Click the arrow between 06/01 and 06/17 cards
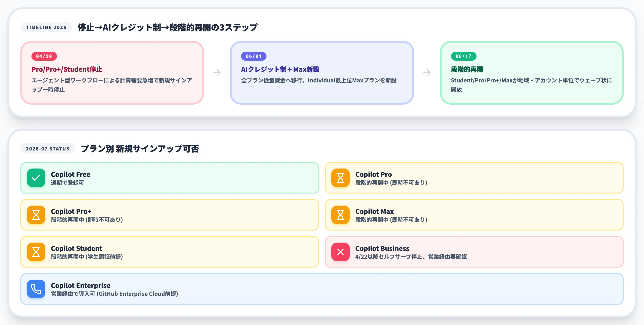The height and width of the screenshot is (325, 644). [x=427, y=73]
